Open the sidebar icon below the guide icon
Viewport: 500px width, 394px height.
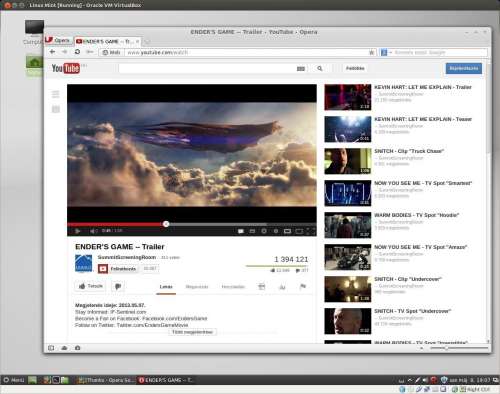tap(56, 109)
